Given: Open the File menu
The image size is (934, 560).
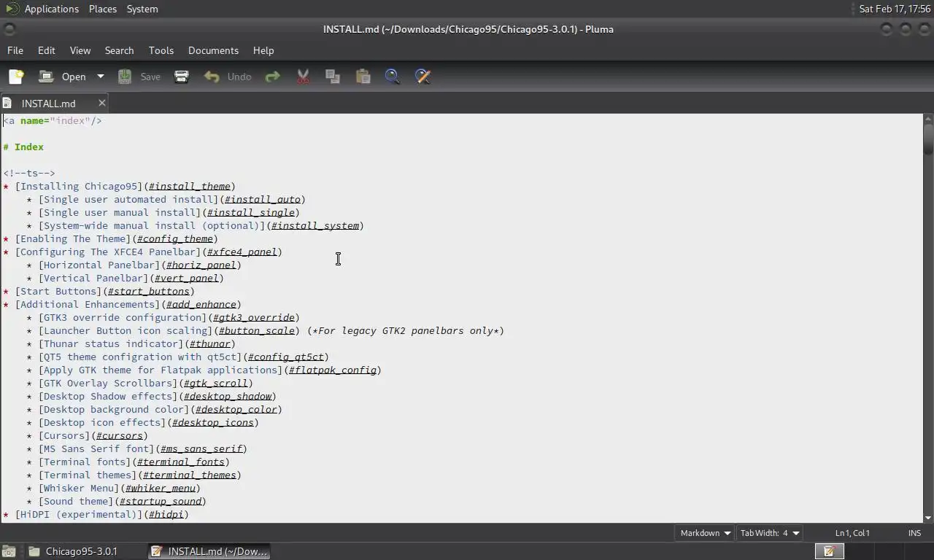Looking at the screenshot, I should pyautogui.click(x=15, y=50).
